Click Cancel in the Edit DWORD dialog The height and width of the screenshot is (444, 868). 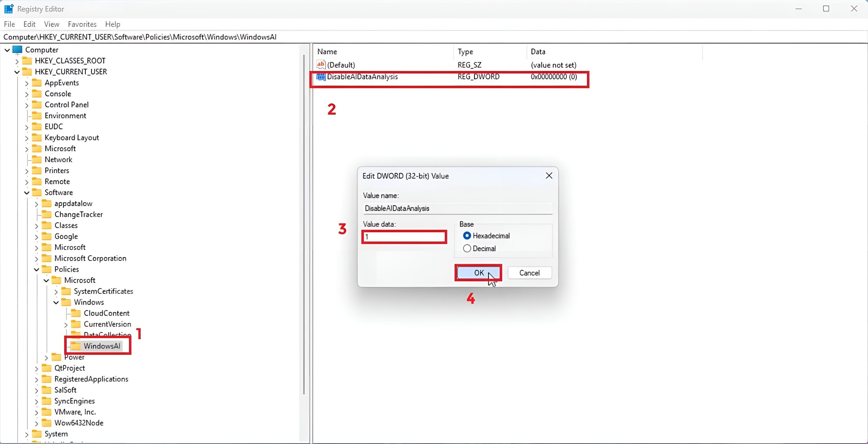[529, 273]
